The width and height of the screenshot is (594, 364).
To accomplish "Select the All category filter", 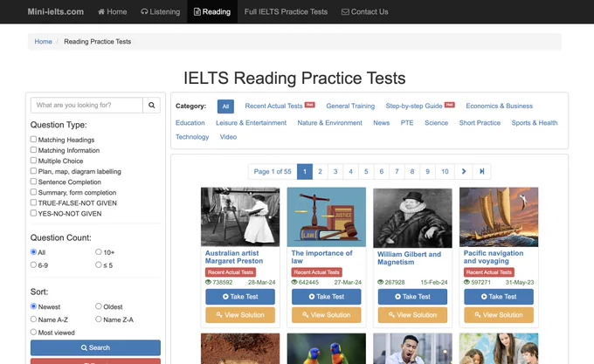I will (x=225, y=106).
